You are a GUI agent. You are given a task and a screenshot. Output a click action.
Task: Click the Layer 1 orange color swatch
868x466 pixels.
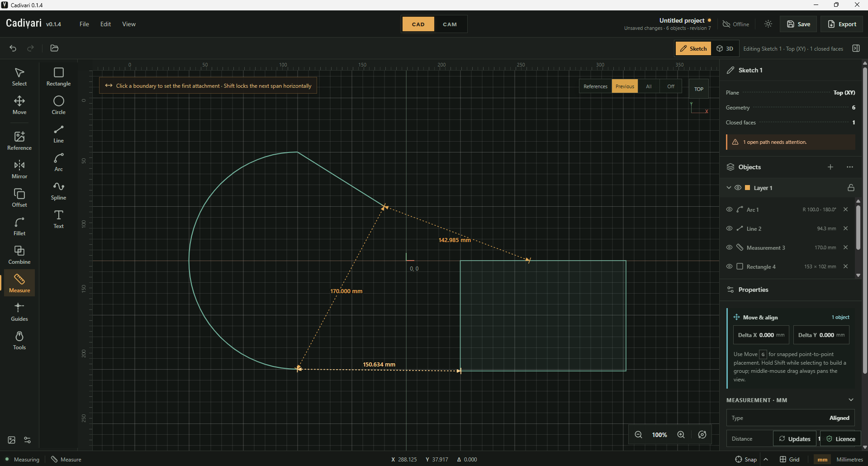[x=748, y=188]
